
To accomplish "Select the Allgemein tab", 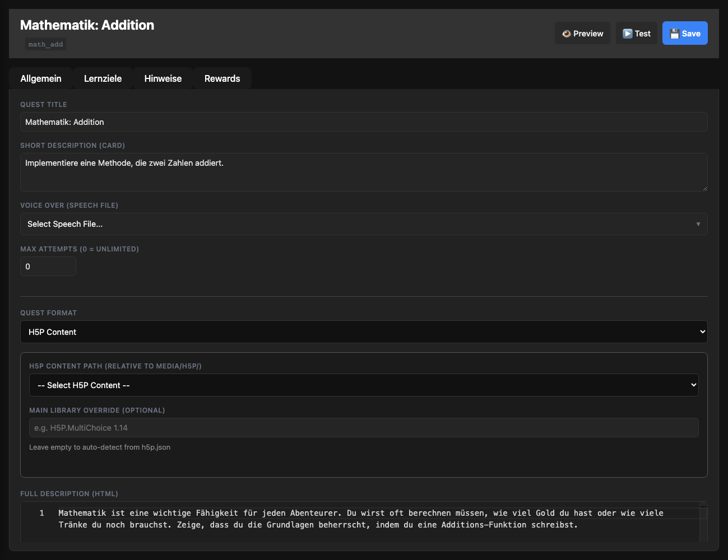I will click(x=41, y=78).
